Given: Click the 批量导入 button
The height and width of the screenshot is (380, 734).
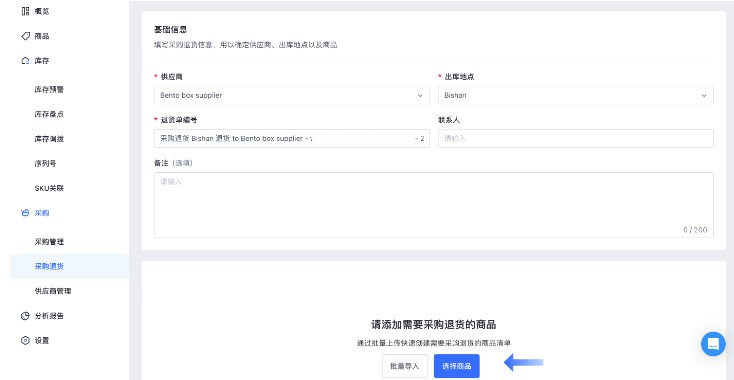Looking at the screenshot, I should pyautogui.click(x=405, y=366).
